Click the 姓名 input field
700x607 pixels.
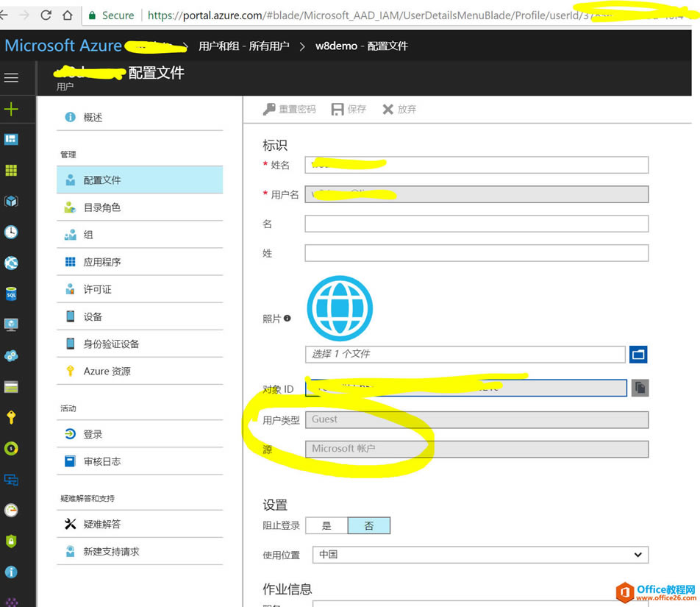[476, 165]
